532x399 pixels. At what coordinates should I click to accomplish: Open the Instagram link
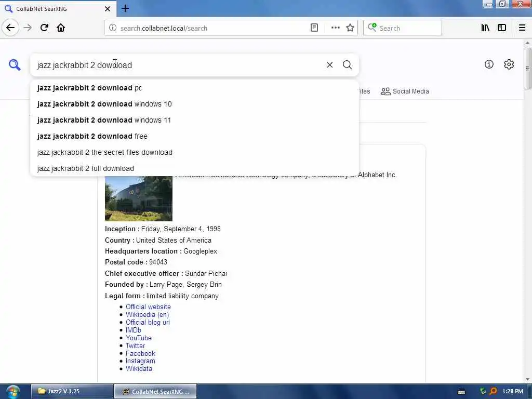(x=140, y=361)
